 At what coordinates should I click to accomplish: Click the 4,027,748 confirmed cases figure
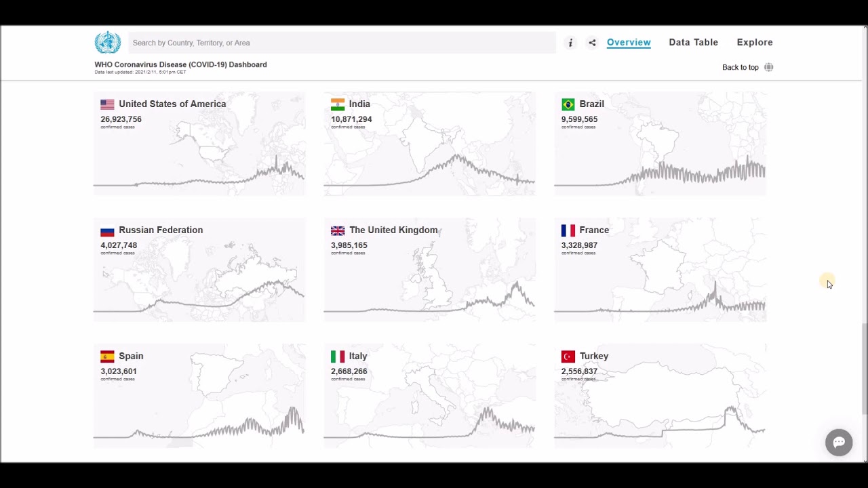[119, 245]
